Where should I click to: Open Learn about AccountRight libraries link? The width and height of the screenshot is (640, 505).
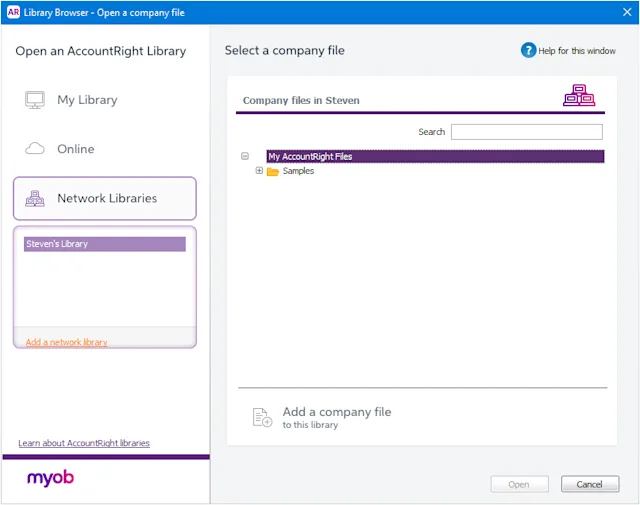coord(84,443)
